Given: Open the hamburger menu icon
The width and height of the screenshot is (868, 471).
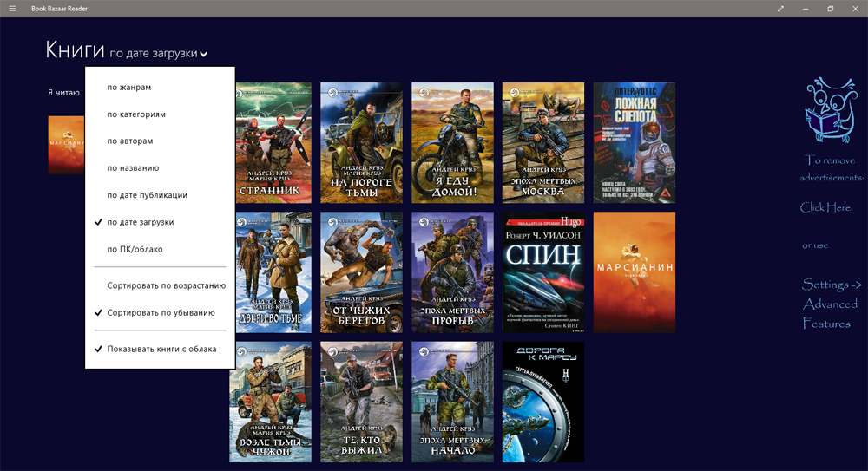Looking at the screenshot, I should pyautogui.click(x=12, y=9).
